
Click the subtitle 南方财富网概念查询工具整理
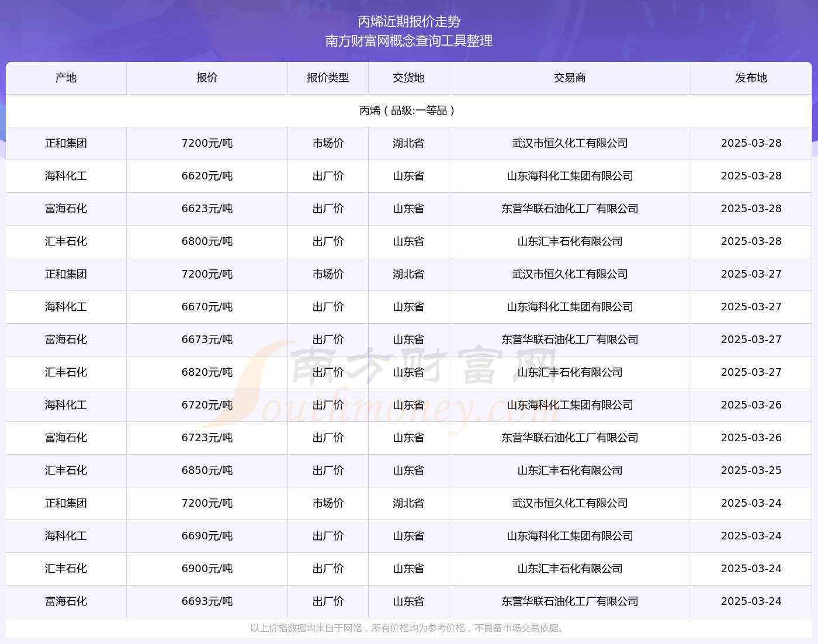pos(409,41)
